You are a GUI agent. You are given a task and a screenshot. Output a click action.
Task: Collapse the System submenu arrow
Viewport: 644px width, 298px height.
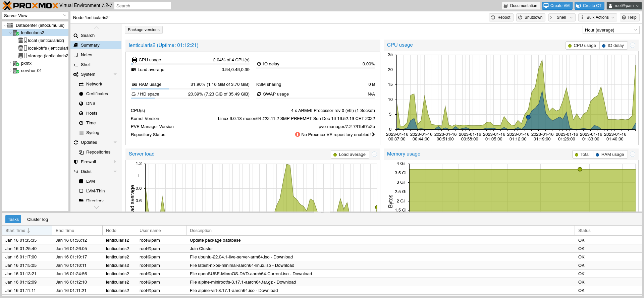tap(115, 74)
